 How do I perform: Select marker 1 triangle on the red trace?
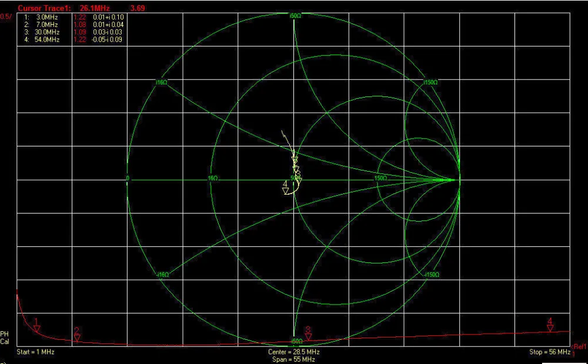click(x=36, y=329)
